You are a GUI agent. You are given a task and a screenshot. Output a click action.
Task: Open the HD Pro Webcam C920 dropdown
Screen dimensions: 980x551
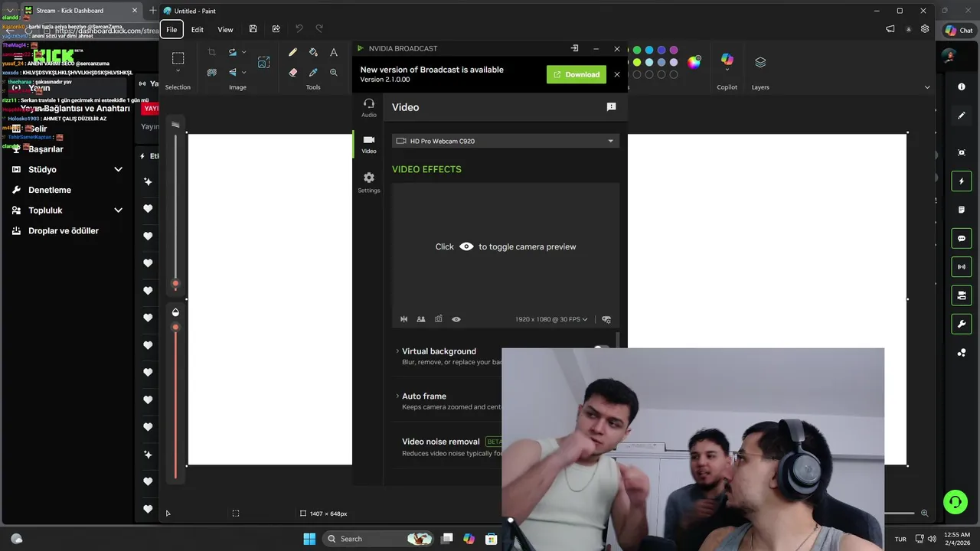click(x=505, y=141)
